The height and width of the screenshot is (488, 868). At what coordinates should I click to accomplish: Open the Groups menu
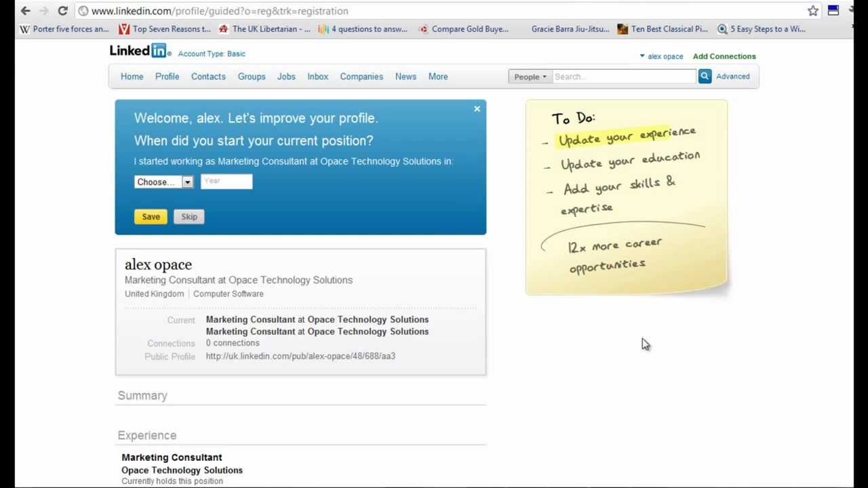pos(252,77)
